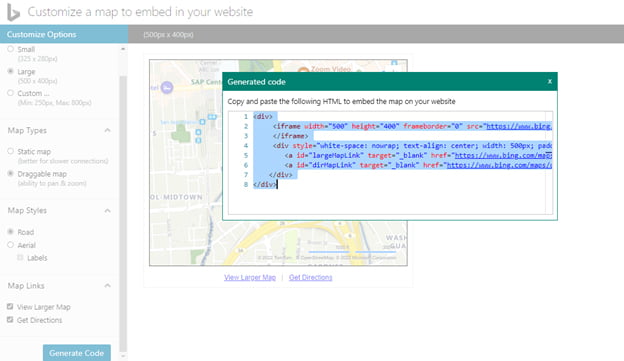Click the up arrow of options scrollbar
624x361 pixels.
coord(123,49)
